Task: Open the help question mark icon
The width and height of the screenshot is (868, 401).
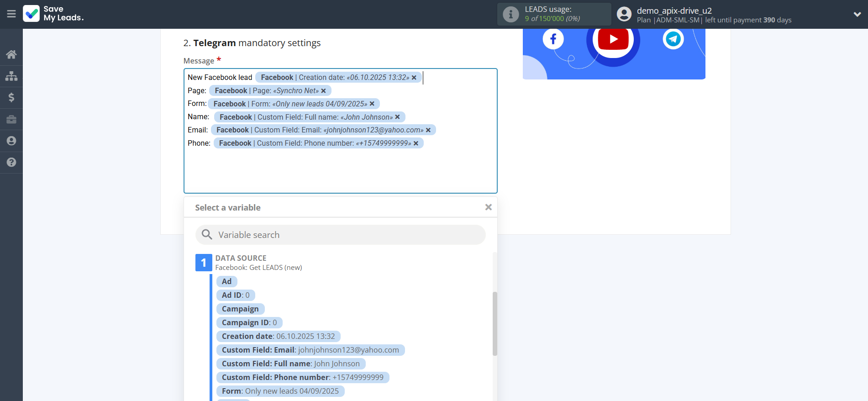Action: [11, 162]
